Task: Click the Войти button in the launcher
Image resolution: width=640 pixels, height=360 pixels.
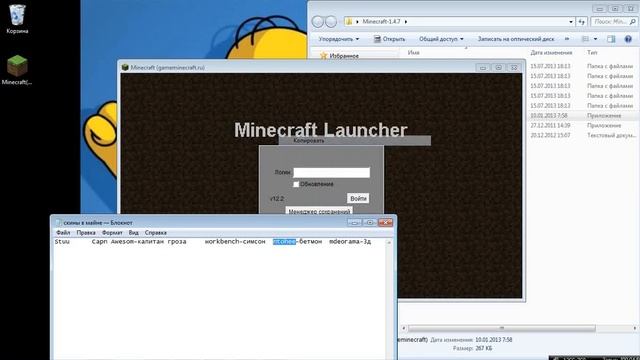Action: tap(358, 198)
